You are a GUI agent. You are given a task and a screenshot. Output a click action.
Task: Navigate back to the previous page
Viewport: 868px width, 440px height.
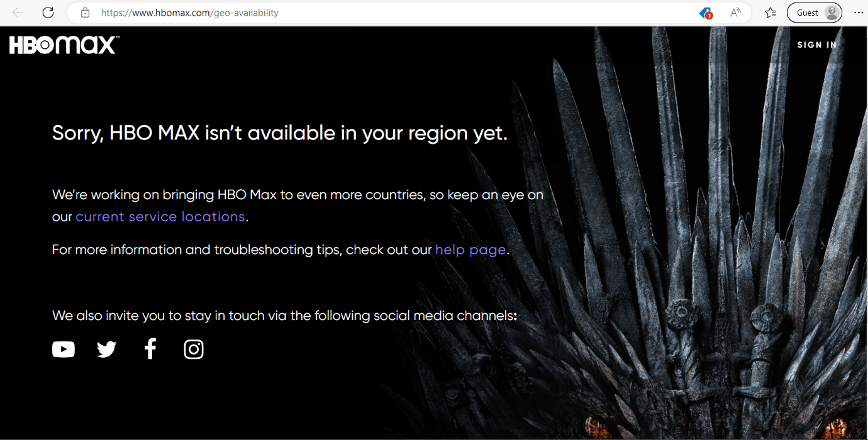coord(17,13)
